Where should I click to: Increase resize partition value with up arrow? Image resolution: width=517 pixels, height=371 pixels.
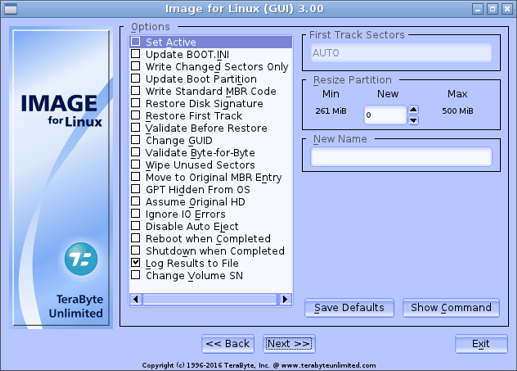coord(413,110)
